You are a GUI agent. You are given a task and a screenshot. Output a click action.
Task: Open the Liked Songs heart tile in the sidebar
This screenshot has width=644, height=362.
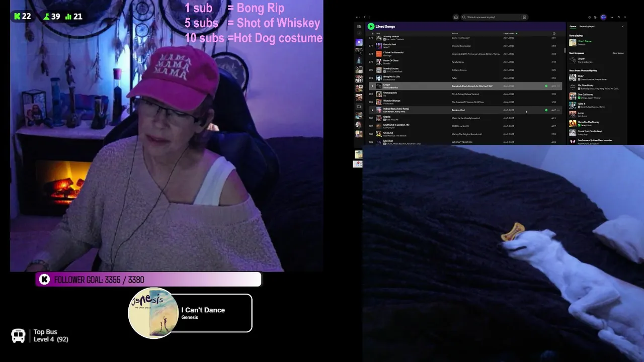pos(359,42)
